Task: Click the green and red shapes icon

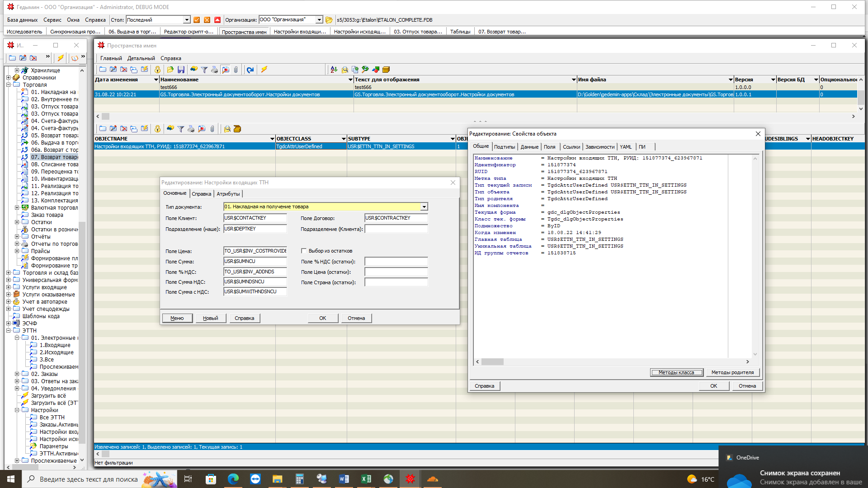Action: coord(376,70)
